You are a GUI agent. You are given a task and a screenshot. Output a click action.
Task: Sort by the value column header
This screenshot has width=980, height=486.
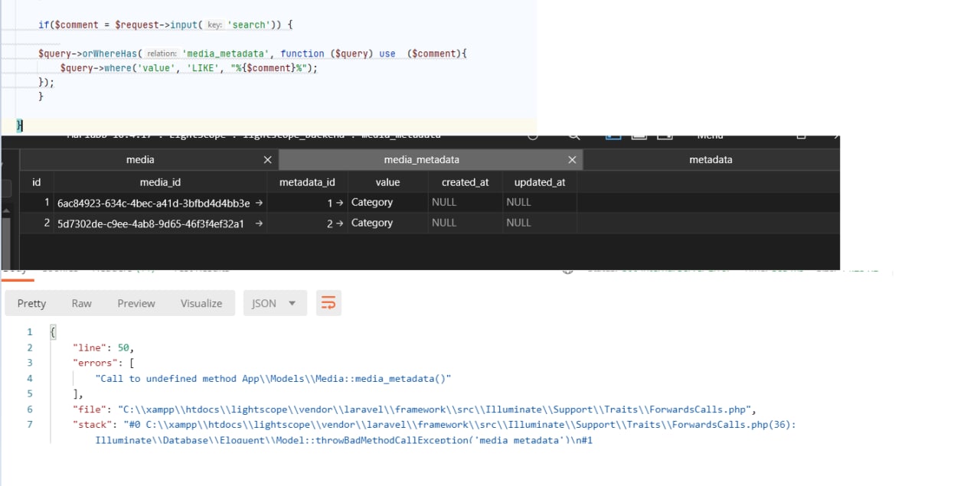[x=387, y=182]
